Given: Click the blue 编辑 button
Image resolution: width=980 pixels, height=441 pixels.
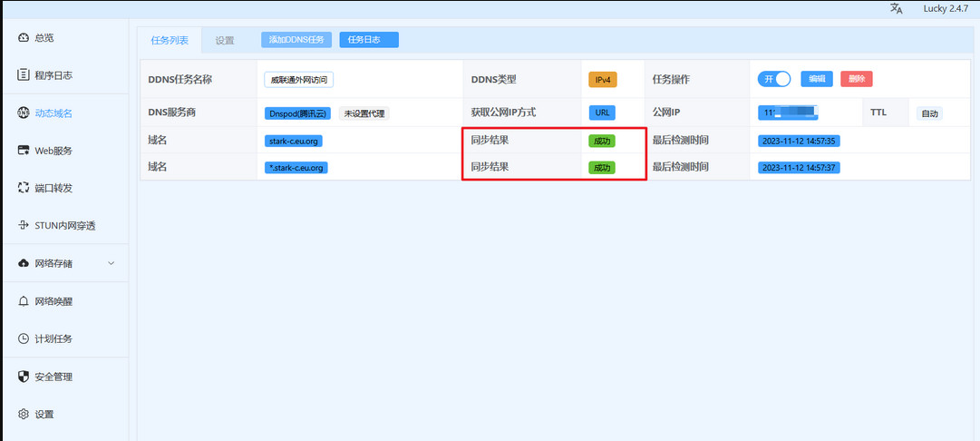Looking at the screenshot, I should coord(817,79).
